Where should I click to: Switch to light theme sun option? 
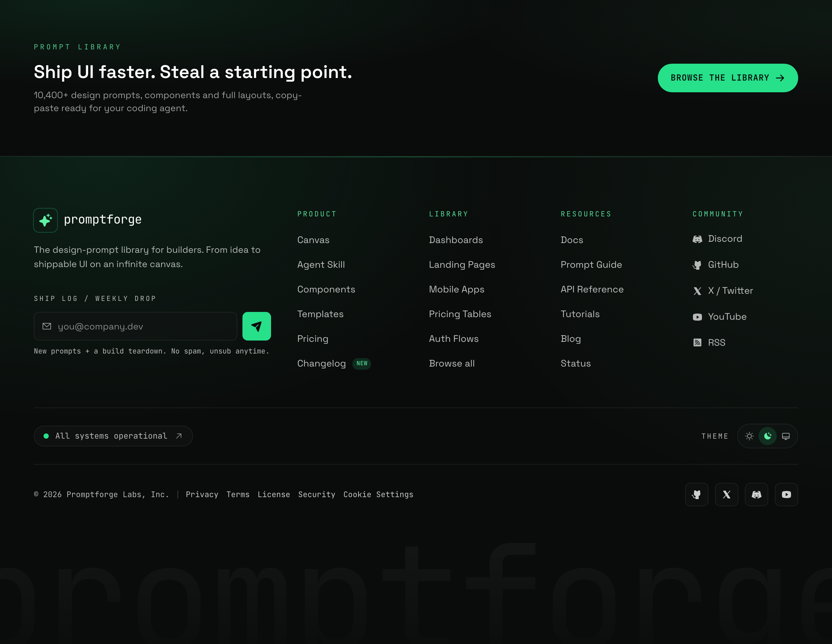pos(749,436)
